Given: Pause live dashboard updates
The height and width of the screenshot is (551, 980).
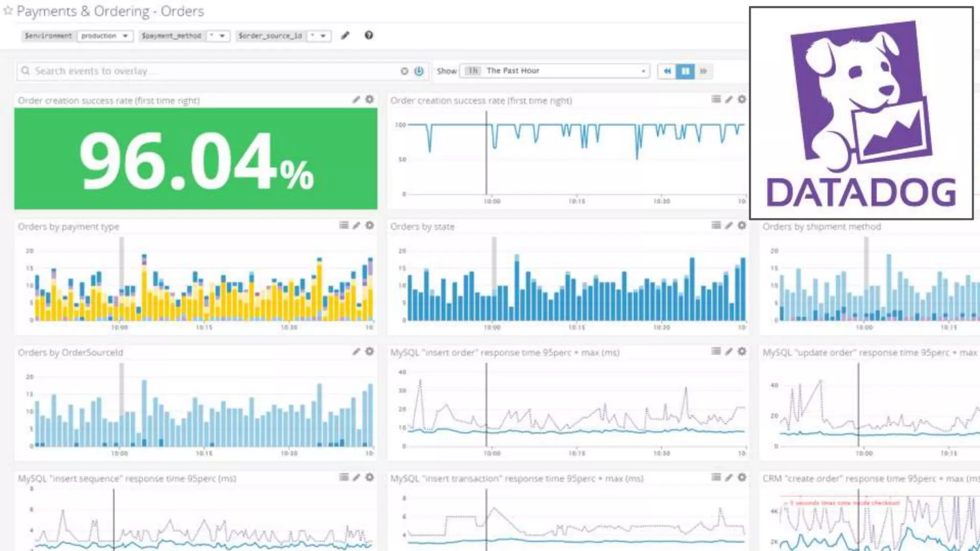Looking at the screenshot, I should click(685, 71).
